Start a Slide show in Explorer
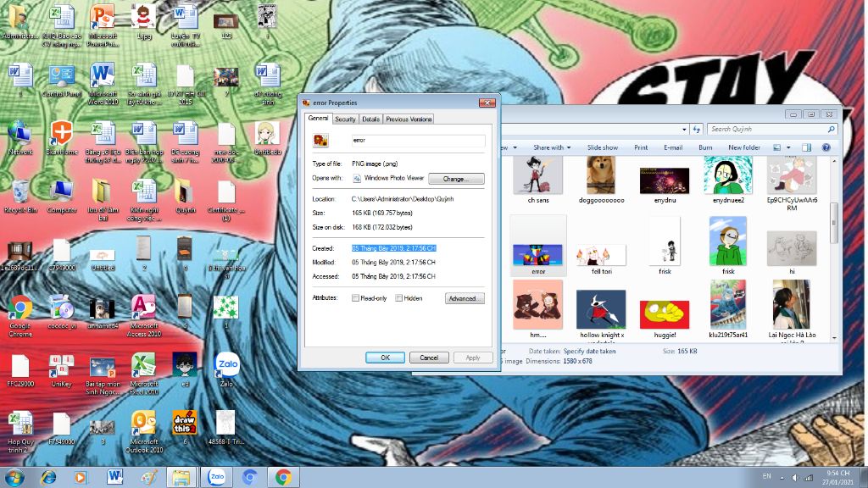868x488 pixels. (x=603, y=147)
